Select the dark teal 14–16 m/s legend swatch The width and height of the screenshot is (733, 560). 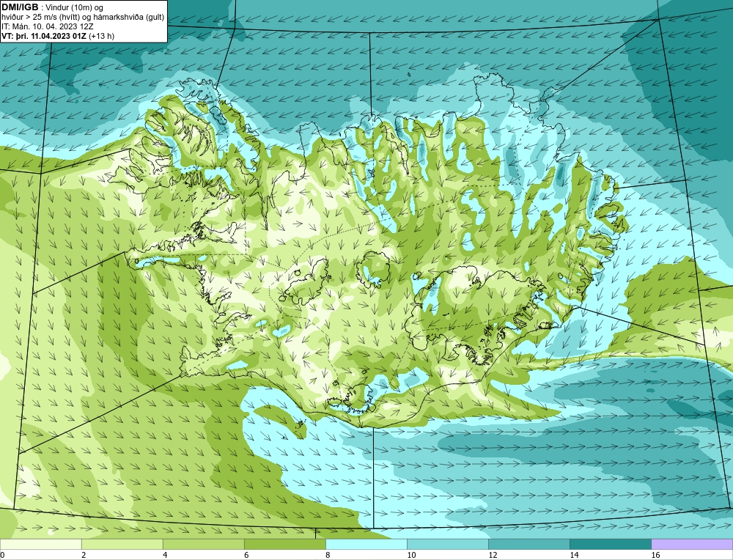[x=610, y=544]
